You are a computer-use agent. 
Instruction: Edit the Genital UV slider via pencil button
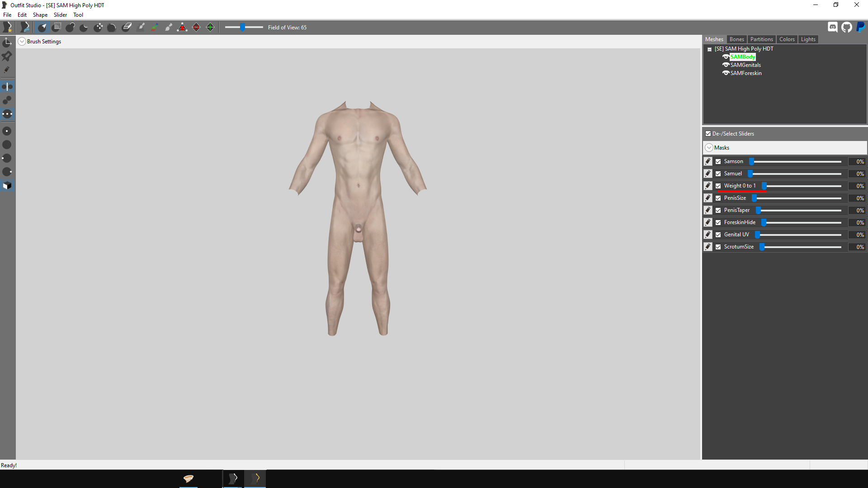tap(708, 235)
